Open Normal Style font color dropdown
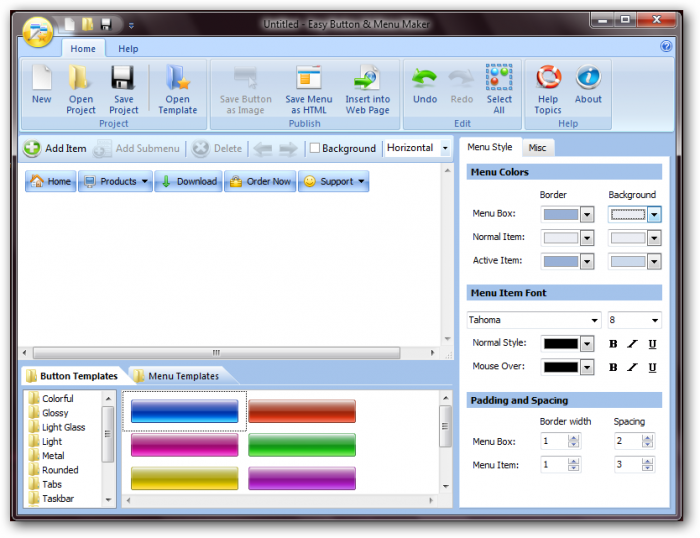 click(x=587, y=344)
